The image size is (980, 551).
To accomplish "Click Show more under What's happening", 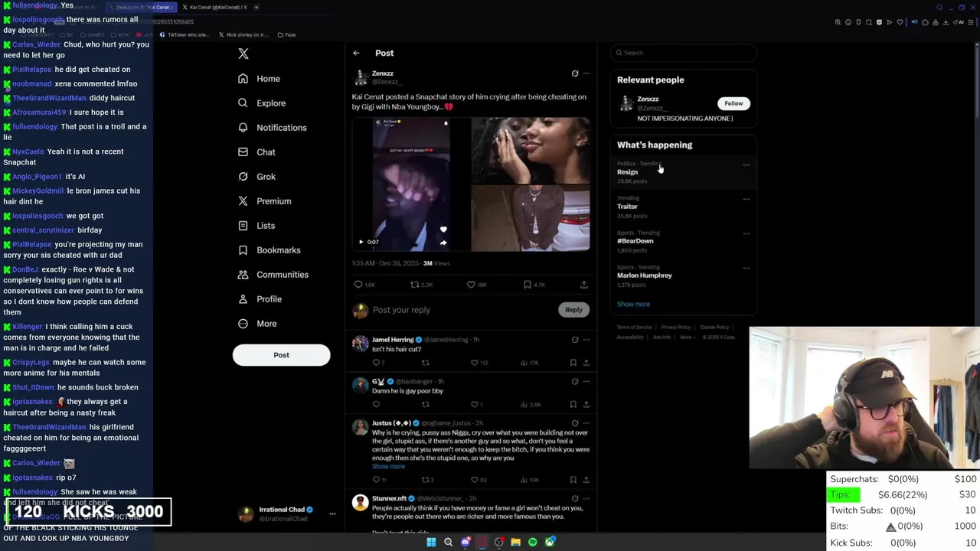I will (633, 304).
